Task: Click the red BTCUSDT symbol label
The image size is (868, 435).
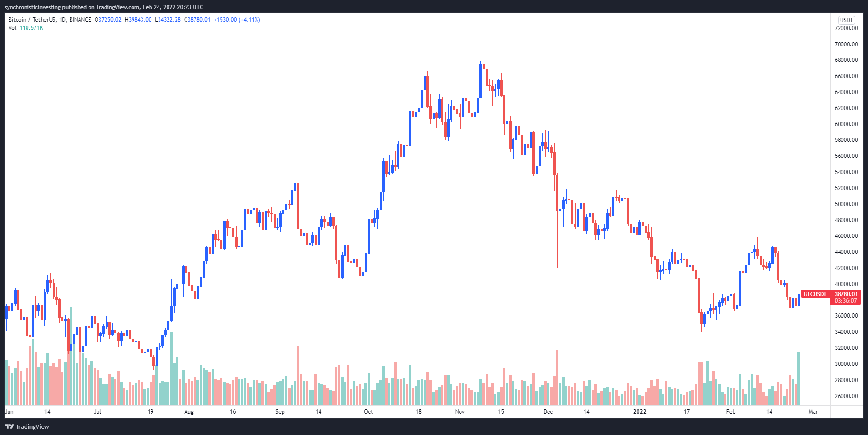Action: [815, 294]
